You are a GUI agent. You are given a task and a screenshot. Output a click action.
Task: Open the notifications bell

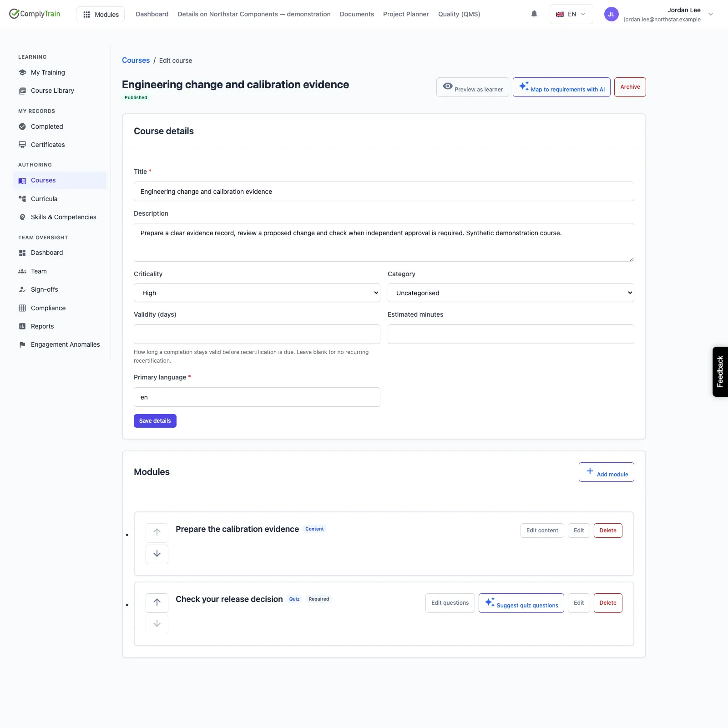click(534, 14)
